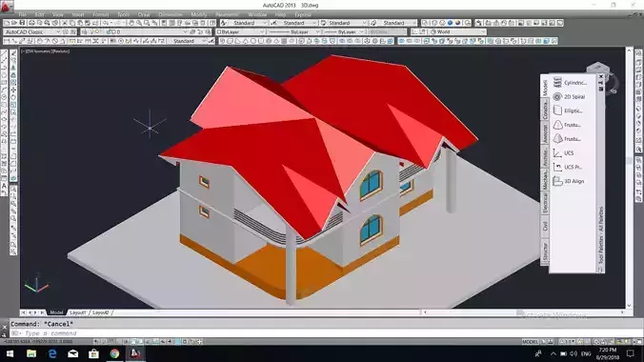Choose the Box solid tool in Modeling toolbar

tap(230, 41)
